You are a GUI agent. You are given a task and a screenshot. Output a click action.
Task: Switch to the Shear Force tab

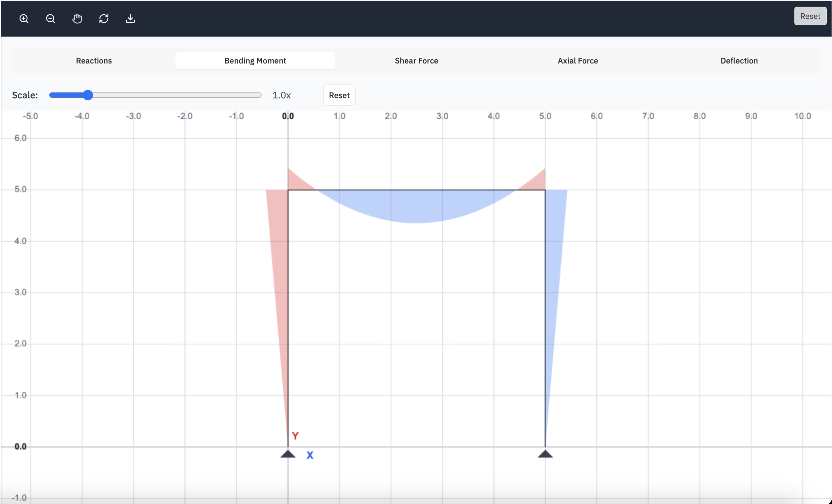[x=416, y=61]
